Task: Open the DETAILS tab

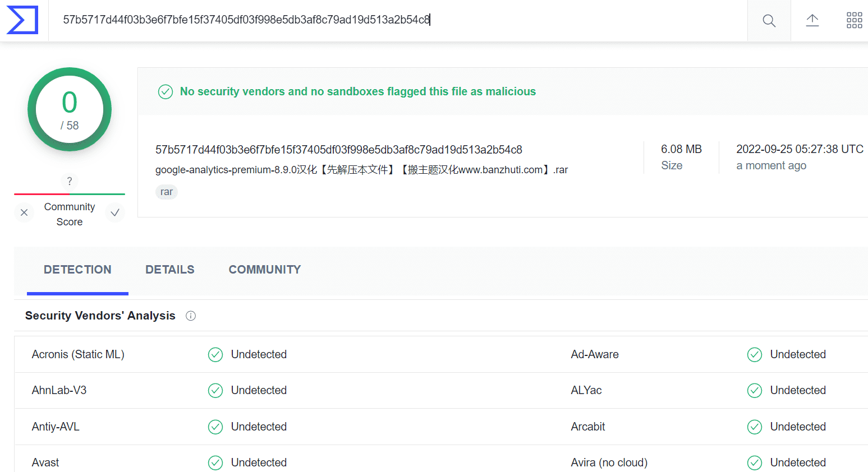Action: [x=170, y=270]
